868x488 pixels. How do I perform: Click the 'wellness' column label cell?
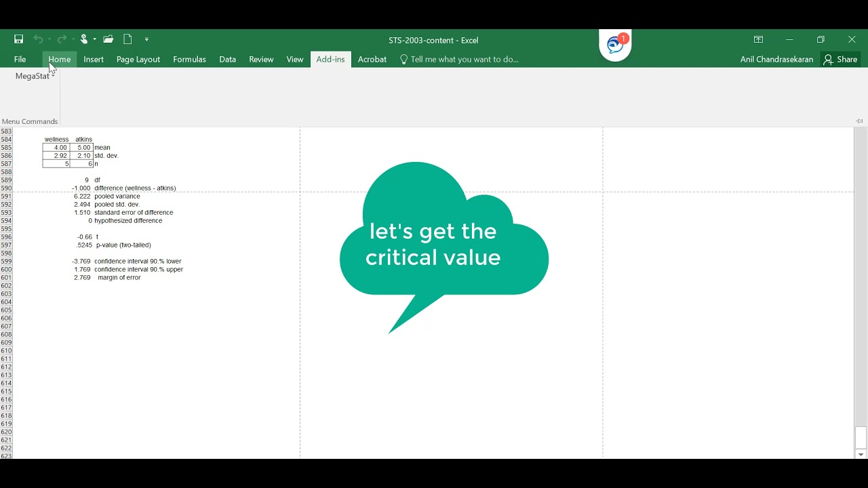point(56,139)
